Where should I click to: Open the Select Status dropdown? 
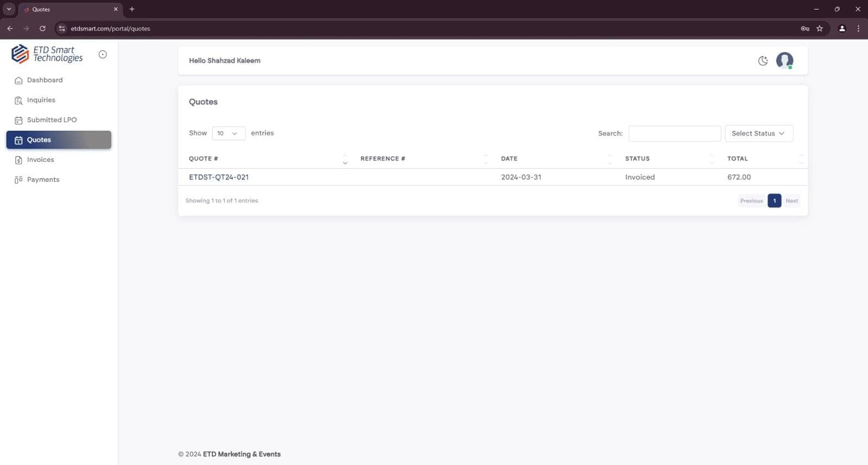[x=758, y=133]
